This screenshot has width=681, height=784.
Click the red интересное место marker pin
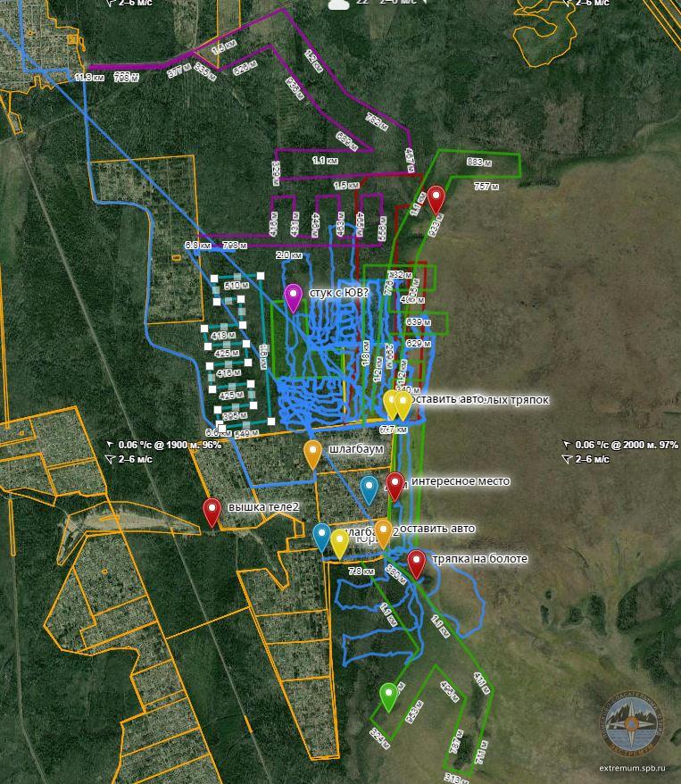(x=394, y=486)
